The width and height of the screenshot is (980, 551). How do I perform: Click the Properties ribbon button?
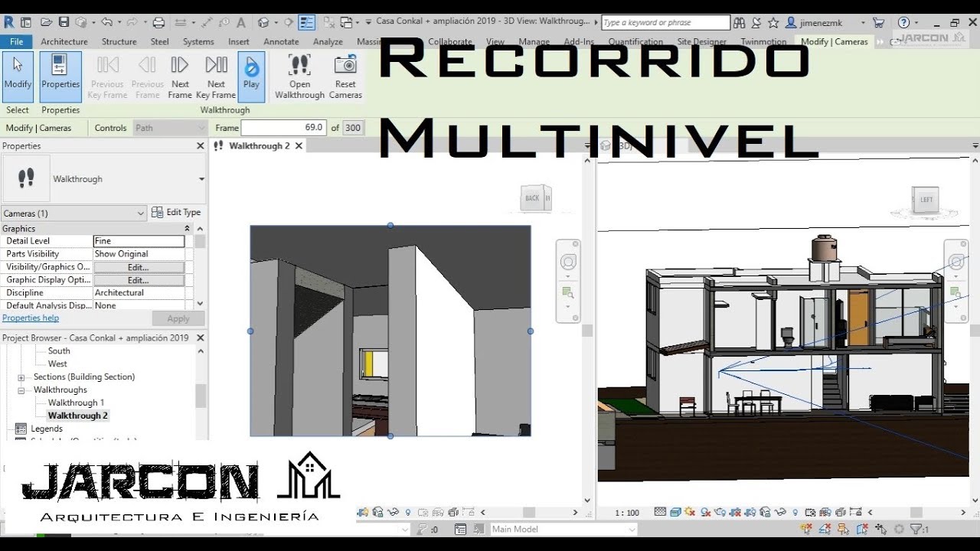tap(60, 77)
